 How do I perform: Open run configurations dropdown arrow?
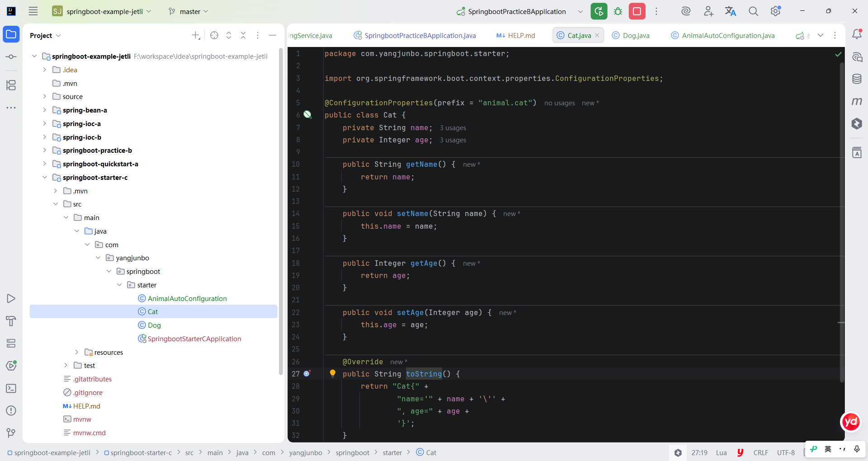pyautogui.click(x=580, y=12)
